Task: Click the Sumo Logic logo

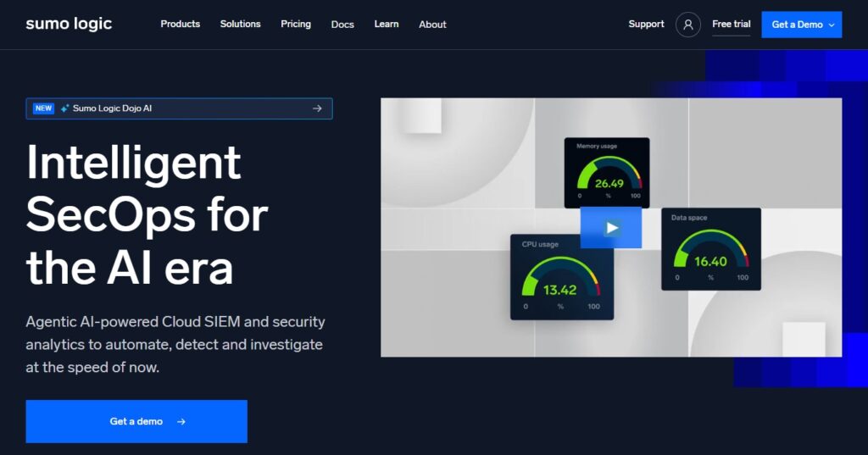Action: click(x=69, y=24)
